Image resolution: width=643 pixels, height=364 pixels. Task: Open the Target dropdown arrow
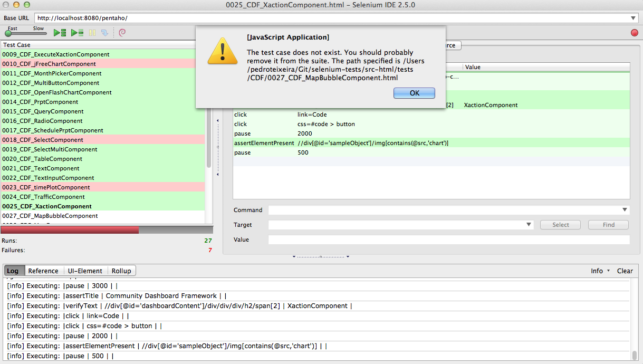pos(529,225)
